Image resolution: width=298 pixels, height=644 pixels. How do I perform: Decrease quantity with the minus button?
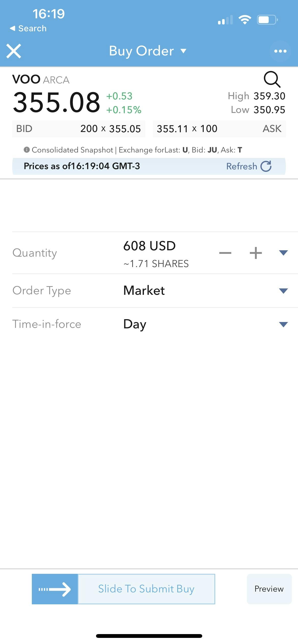coord(225,253)
